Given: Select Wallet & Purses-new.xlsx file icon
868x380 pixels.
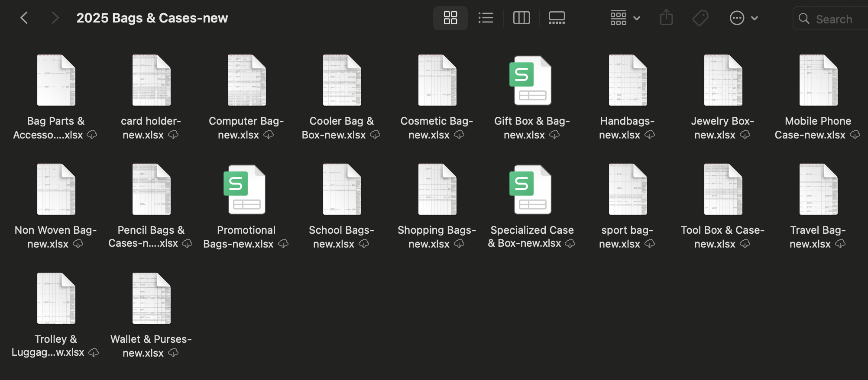Looking at the screenshot, I should coord(152,298).
